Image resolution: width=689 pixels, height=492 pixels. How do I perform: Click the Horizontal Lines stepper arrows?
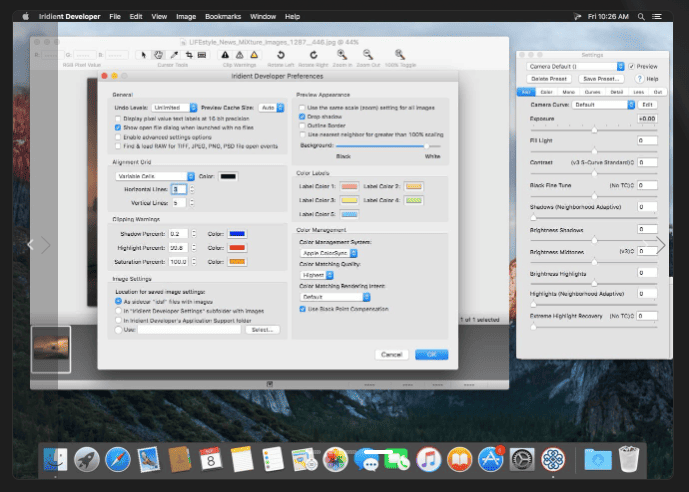(192, 189)
